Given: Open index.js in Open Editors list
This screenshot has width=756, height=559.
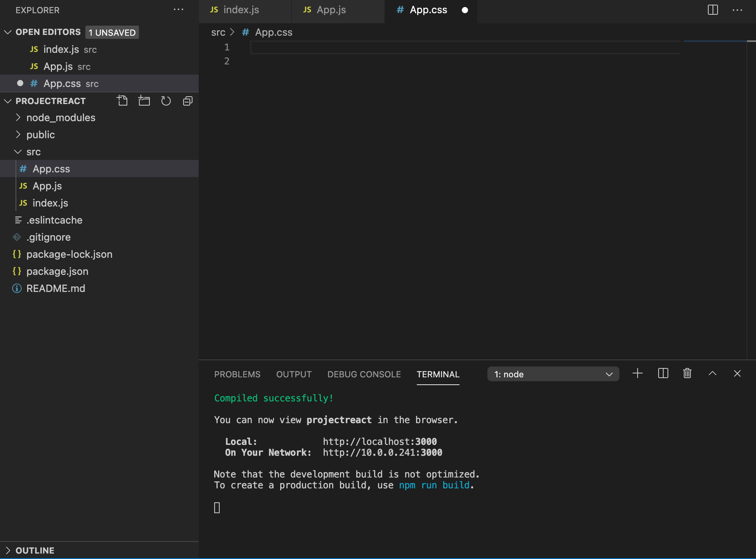Looking at the screenshot, I should [x=99, y=49].
